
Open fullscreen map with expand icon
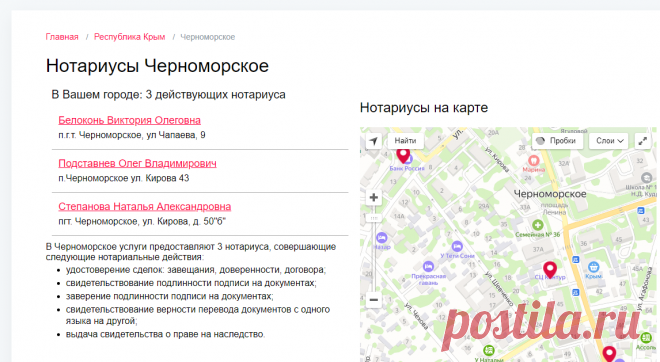point(643,141)
